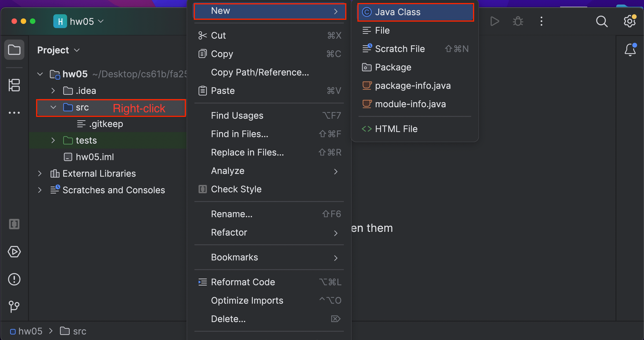Select Reformat Code in context menu
The image size is (644, 340).
point(243,282)
